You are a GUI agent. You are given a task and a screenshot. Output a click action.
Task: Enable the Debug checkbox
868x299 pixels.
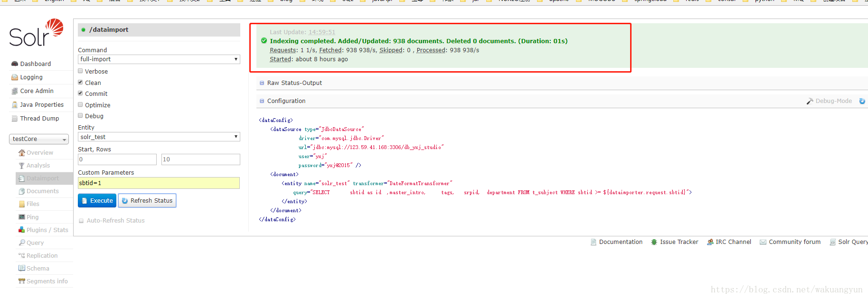tap(80, 116)
